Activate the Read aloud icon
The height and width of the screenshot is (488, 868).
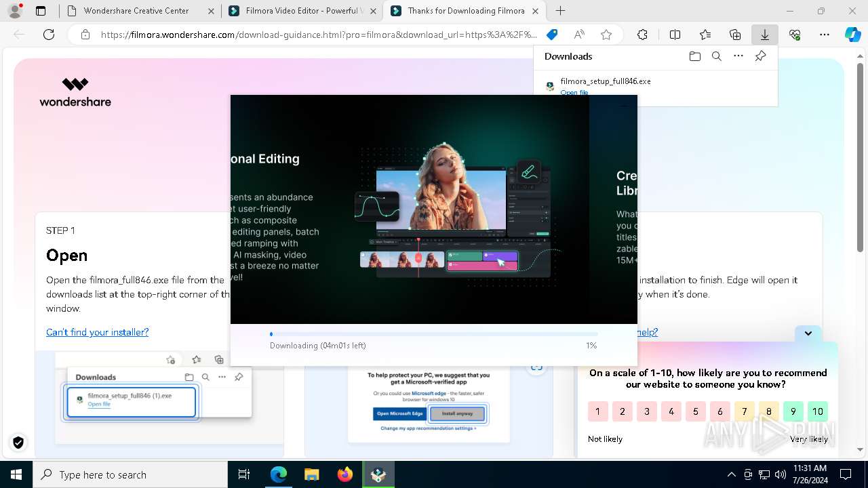click(579, 35)
